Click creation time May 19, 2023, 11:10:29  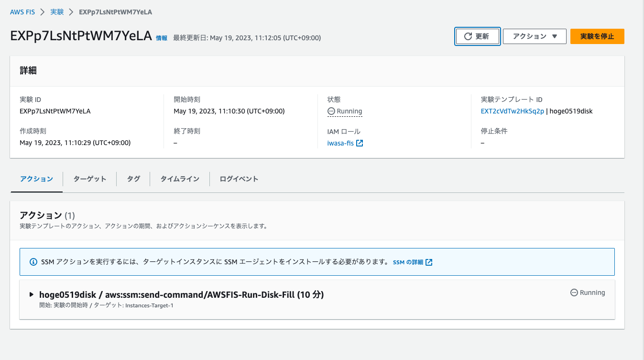[x=75, y=143]
